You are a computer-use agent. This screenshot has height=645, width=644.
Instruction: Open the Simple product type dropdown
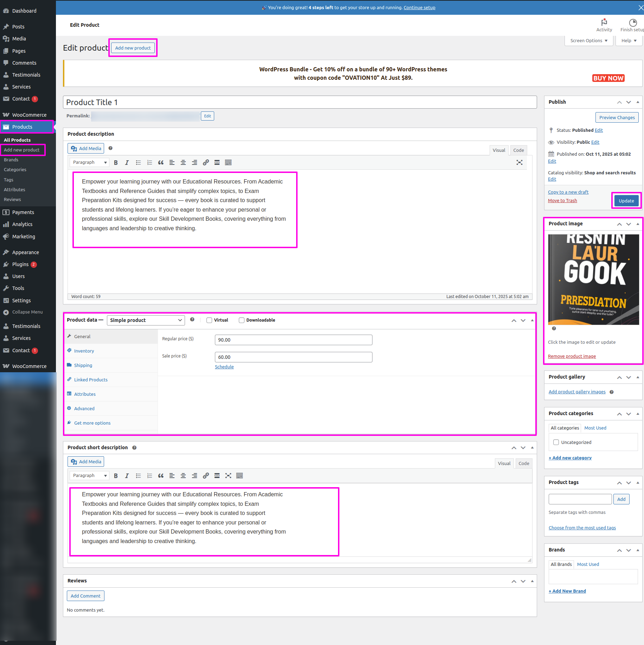coord(146,320)
